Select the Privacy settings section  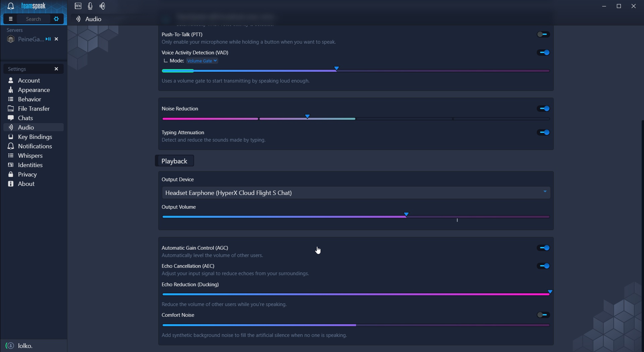[x=27, y=174]
